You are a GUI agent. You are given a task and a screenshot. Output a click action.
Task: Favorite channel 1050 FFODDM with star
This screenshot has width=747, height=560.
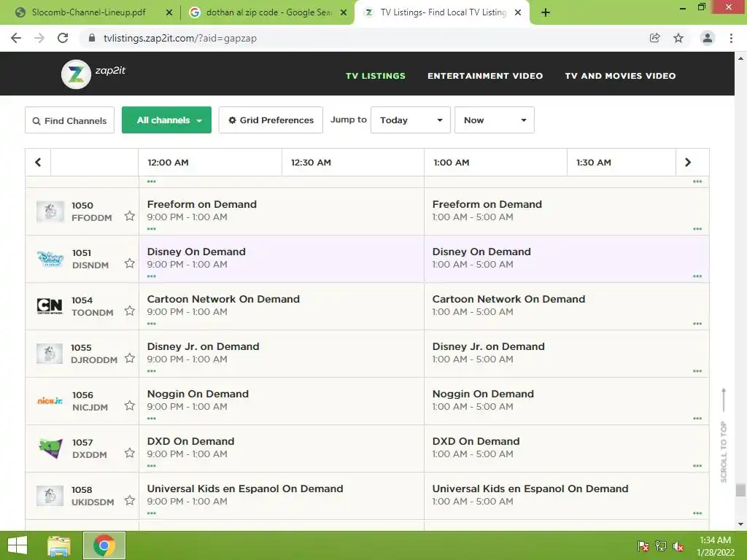pos(130,216)
